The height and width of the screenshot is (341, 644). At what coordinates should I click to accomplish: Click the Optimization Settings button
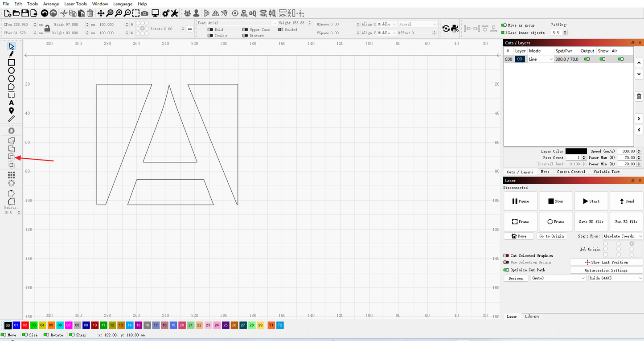click(606, 270)
